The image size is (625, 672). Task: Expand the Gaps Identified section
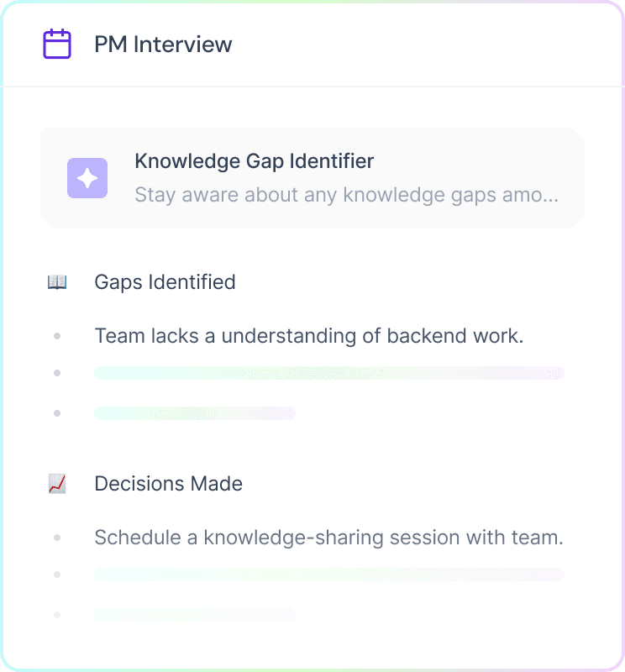(x=165, y=281)
